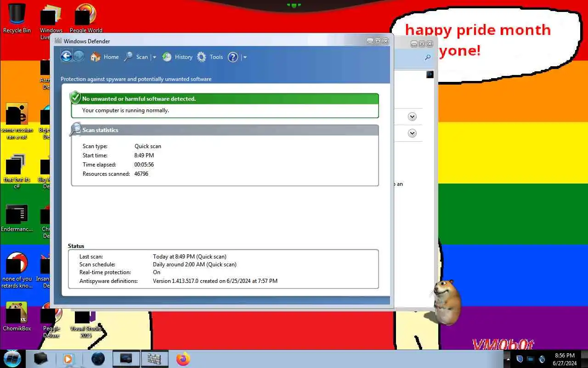Expand second chevron in background window
The height and width of the screenshot is (368, 588).
[x=412, y=133]
